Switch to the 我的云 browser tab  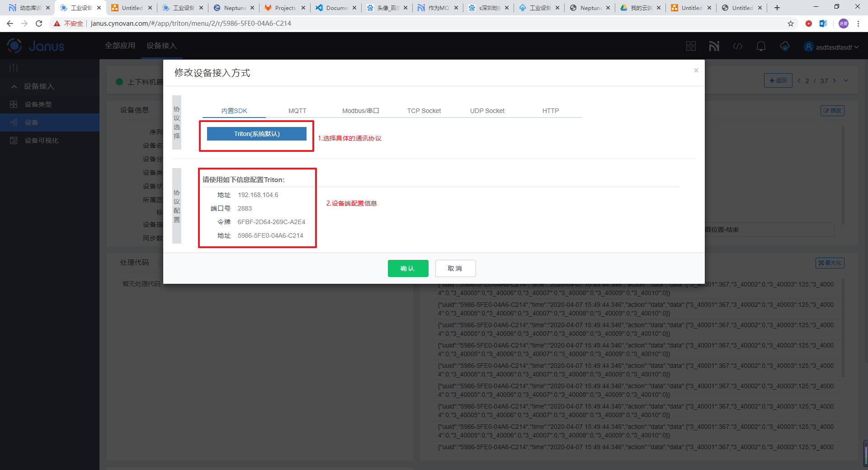[640, 8]
